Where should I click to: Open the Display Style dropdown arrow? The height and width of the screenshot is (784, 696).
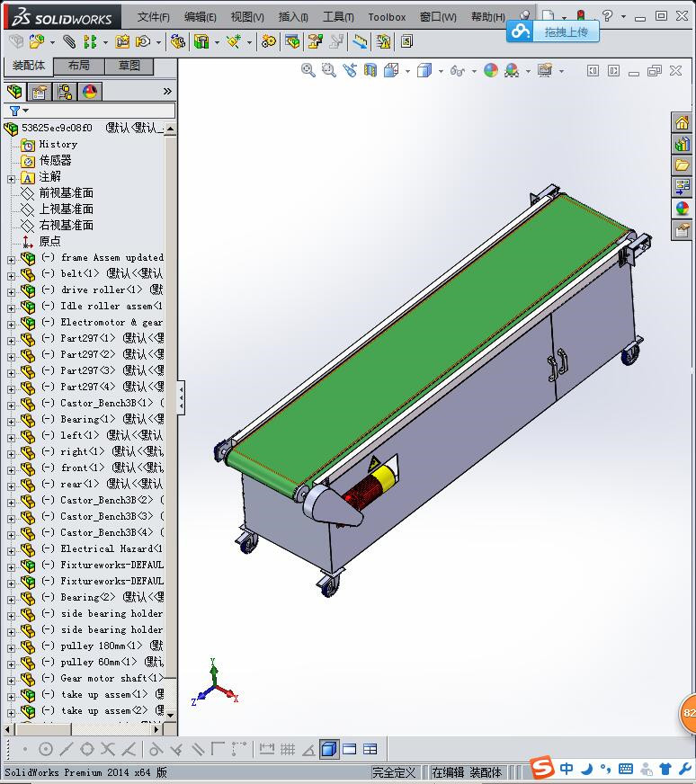pos(441,71)
